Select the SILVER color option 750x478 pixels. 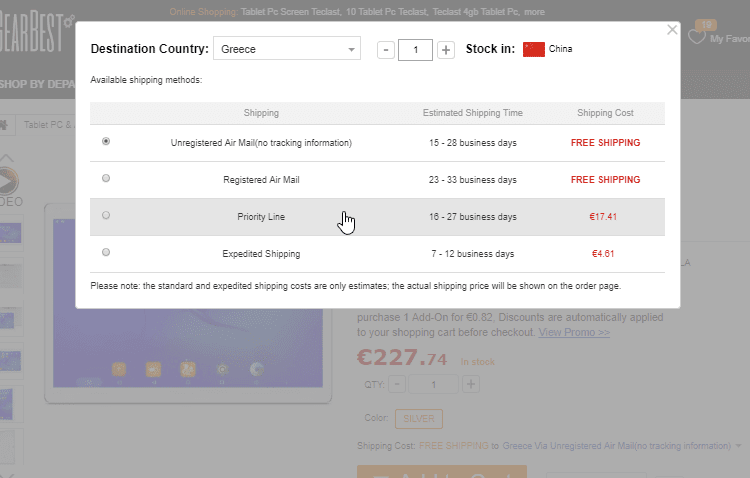coord(418,419)
